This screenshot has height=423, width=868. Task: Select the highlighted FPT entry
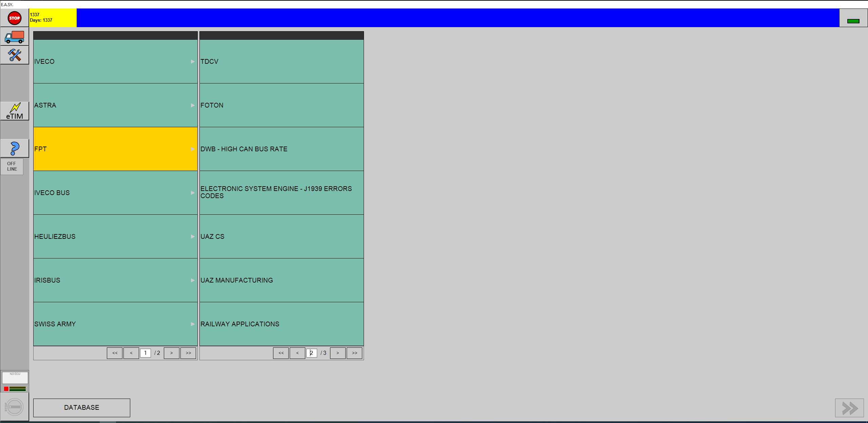[115, 149]
